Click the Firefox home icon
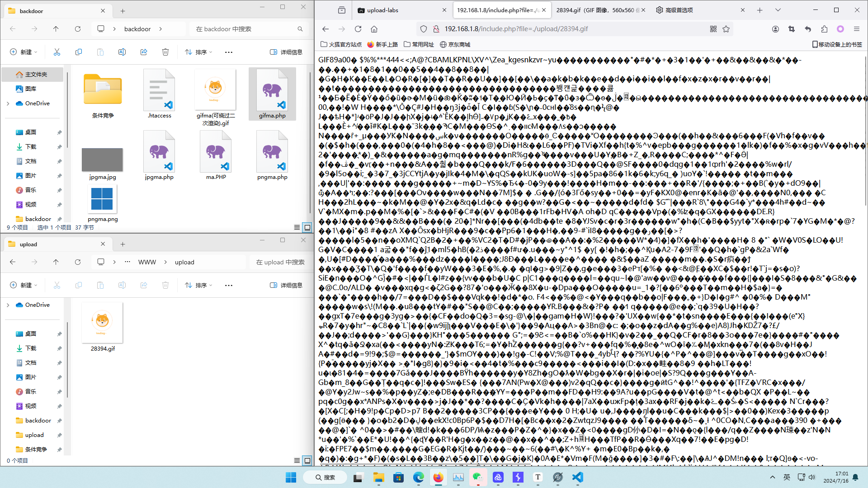 [x=374, y=29]
